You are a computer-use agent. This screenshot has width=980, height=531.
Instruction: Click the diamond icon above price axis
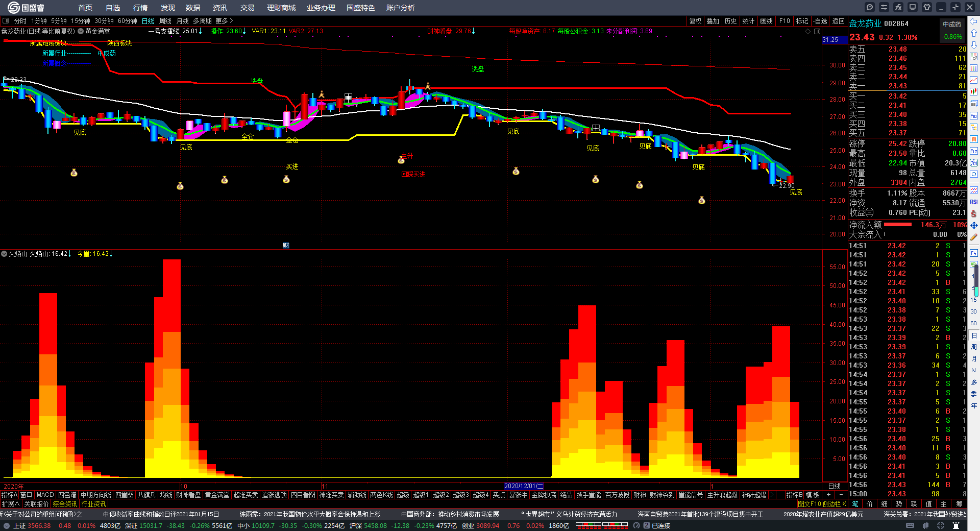pos(807,31)
